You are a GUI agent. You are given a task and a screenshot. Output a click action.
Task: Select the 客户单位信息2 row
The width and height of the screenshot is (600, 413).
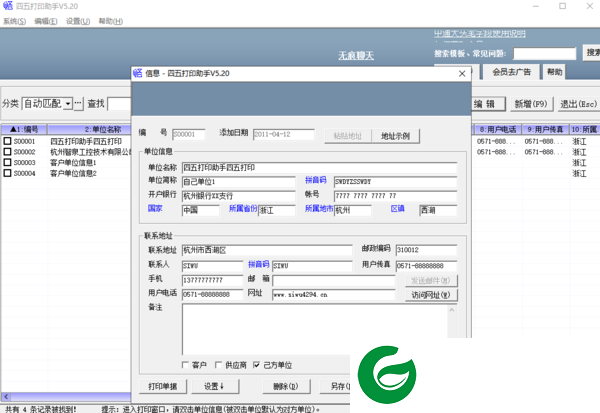73,173
